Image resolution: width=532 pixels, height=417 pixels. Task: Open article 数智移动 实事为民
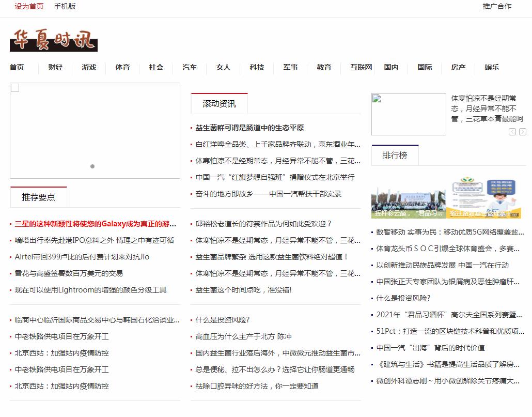coord(450,232)
